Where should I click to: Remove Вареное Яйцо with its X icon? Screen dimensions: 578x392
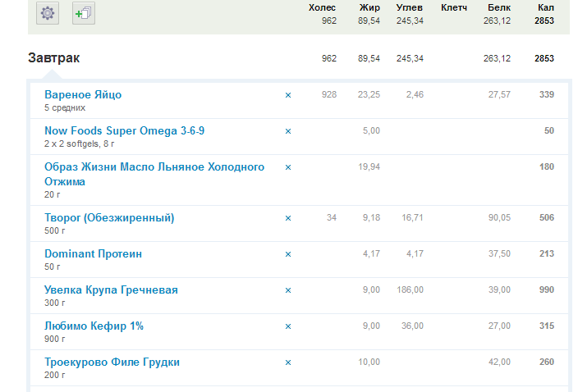pos(288,95)
